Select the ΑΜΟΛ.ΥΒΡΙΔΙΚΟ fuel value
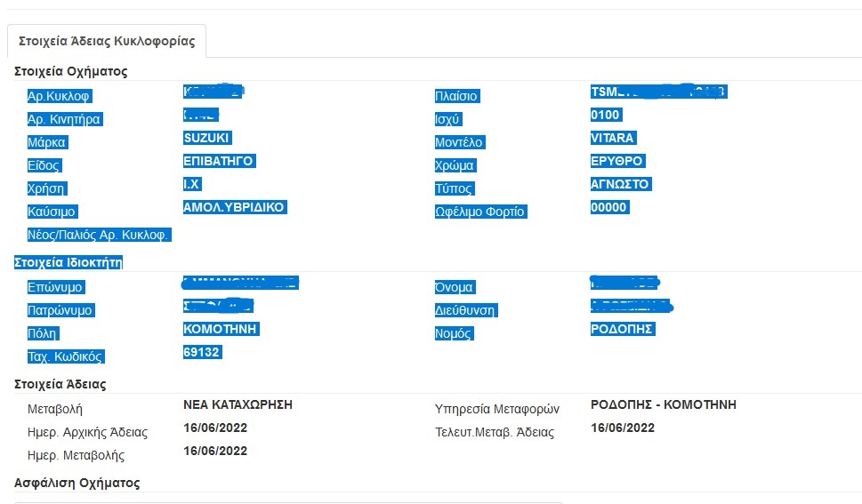 pyautogui.click(x=235, y=207)
